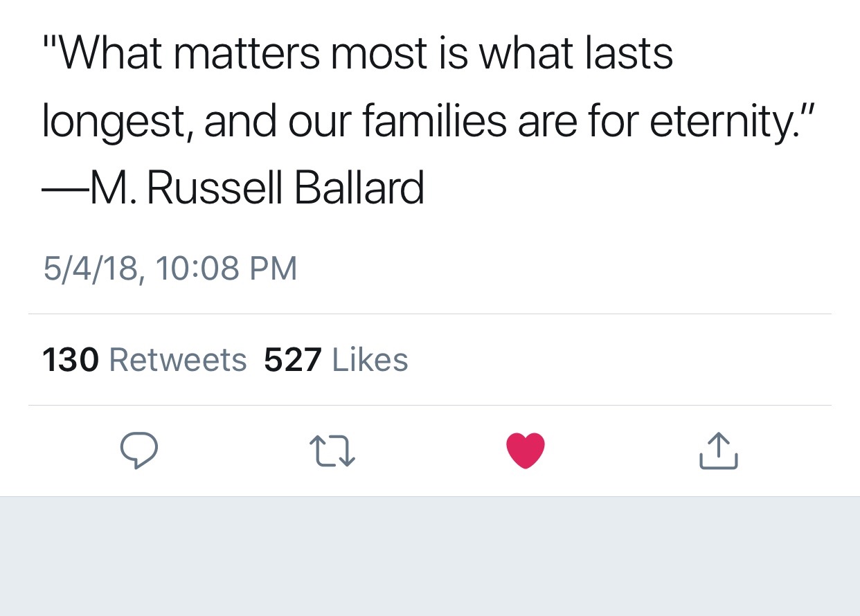Image resolution: width=860 pixels, height=616 pixels.
Task: Tap the bold number 527
Action: coord(293,360)
